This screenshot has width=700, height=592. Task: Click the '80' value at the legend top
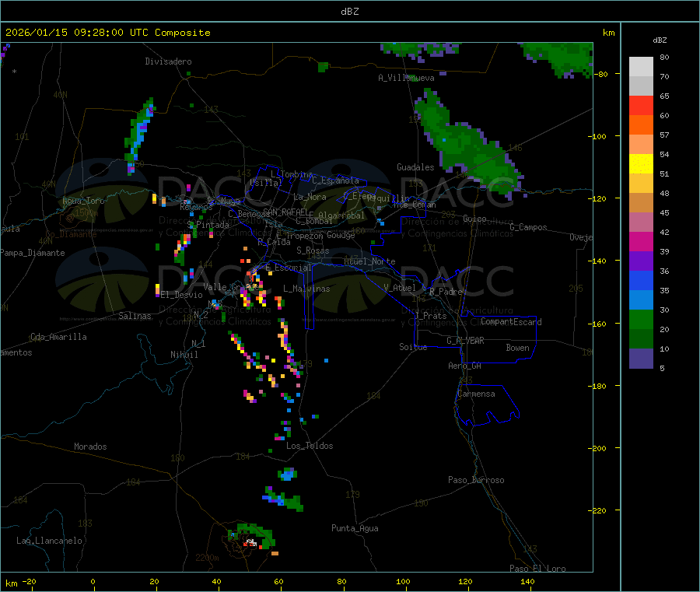(664, 57)
